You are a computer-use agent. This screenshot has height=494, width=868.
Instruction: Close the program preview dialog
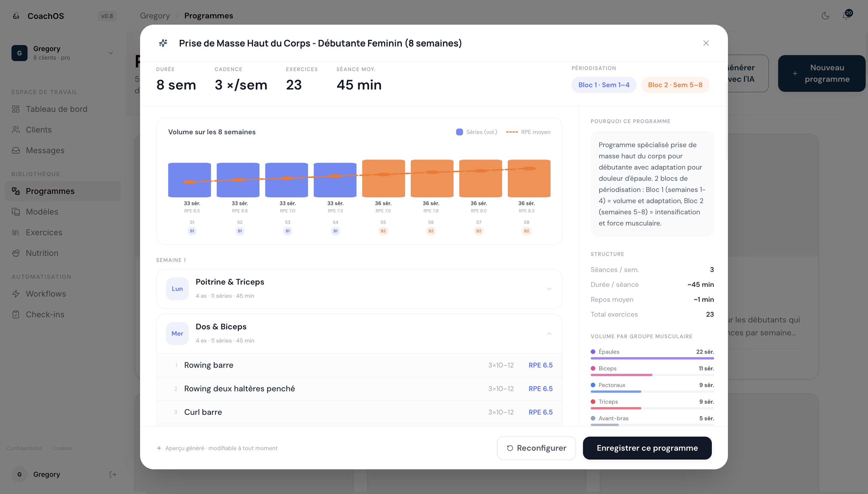(706, 43)
